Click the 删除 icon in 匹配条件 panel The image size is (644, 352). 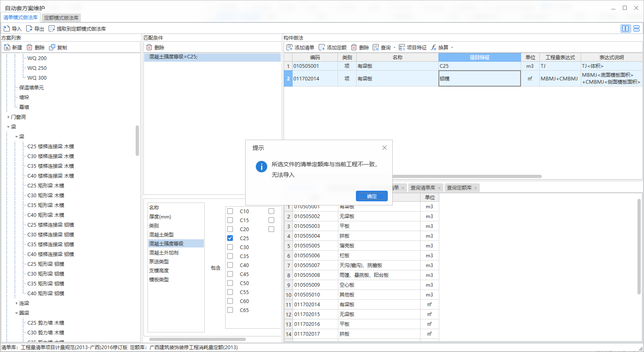pyautogui.click(x=149, y=47)
